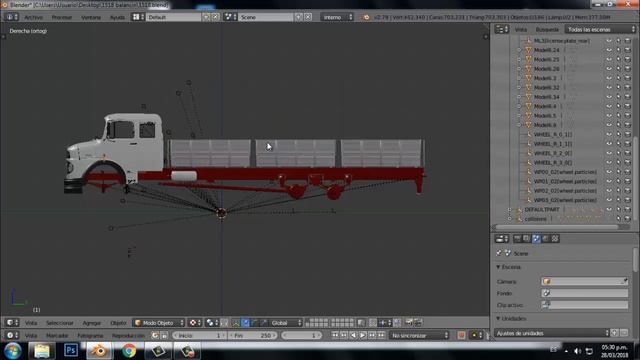Viewport: 640px width, 360px height.
Task: Open the Ajustes de unidades presets dropdown
Action: (x=552, y=333)
